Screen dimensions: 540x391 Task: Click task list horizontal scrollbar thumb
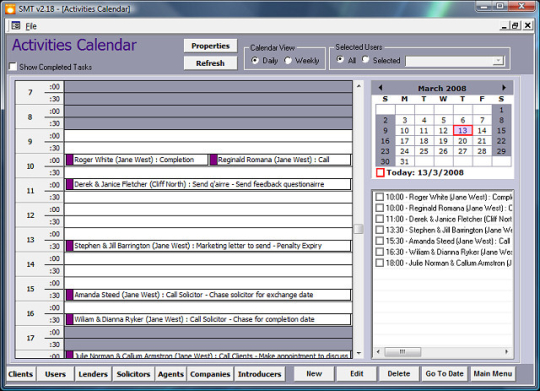click(x=402, y=352)
